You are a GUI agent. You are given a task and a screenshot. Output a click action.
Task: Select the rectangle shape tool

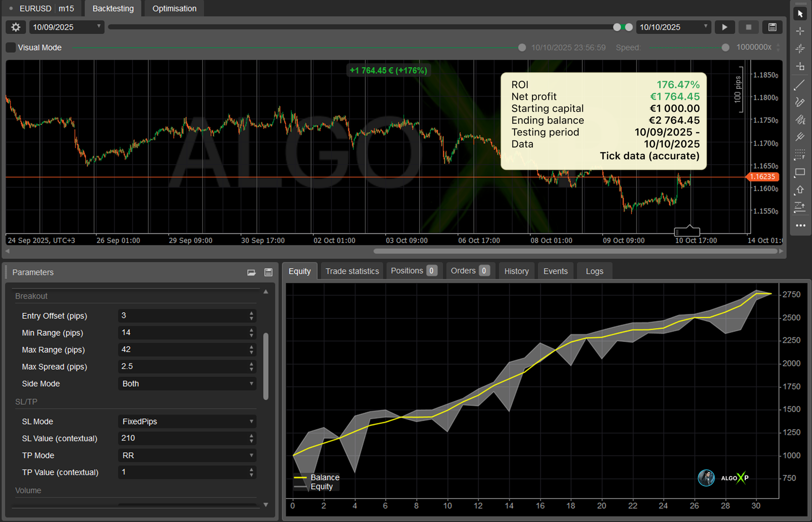[x=800, y=172]
